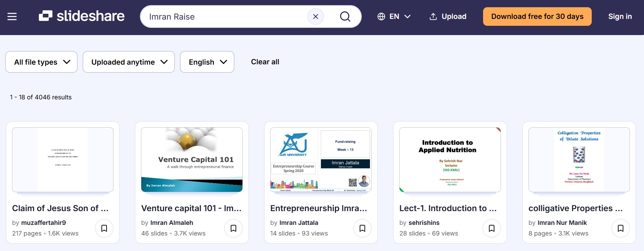
Task: Bookmark the Claim of Jesus Son document
Action: point(104,228)
